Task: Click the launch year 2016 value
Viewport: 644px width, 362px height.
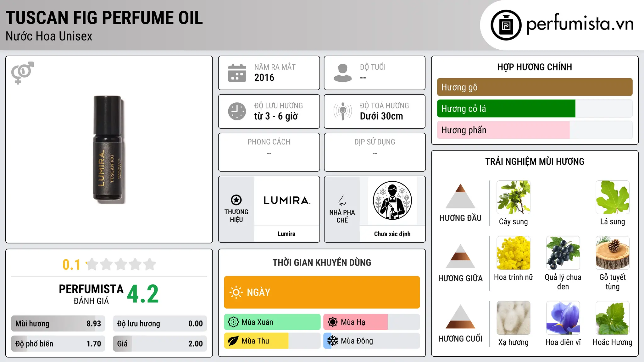Action: 264,78
